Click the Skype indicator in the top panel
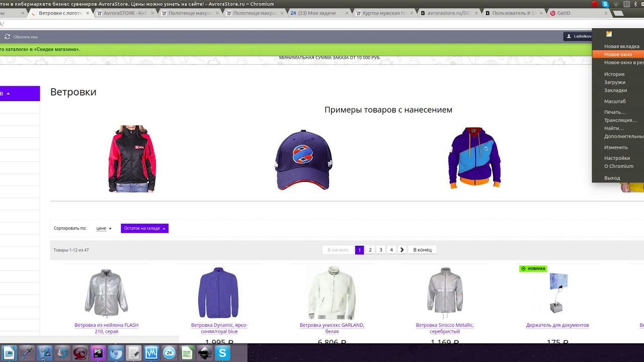The height and width of the screenshot is (362, 644). [605, 4]
